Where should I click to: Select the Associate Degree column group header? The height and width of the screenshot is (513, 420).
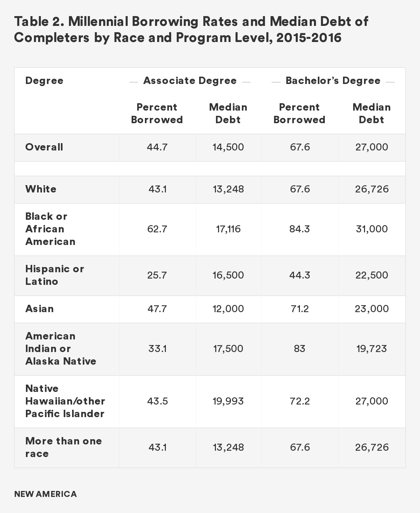190,81
